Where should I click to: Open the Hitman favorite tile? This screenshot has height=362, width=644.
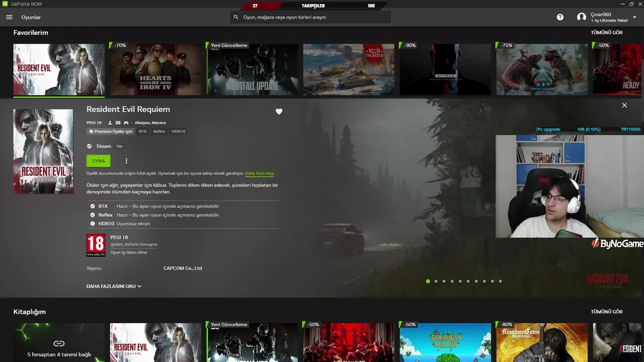coord(445,69)
